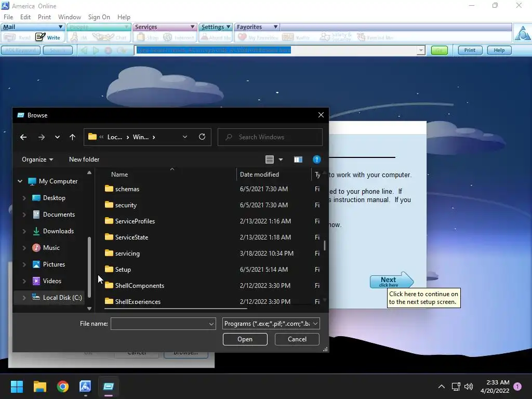Open volume control in system tray
The image size is (532, 399).
click(x=469, y=387)
